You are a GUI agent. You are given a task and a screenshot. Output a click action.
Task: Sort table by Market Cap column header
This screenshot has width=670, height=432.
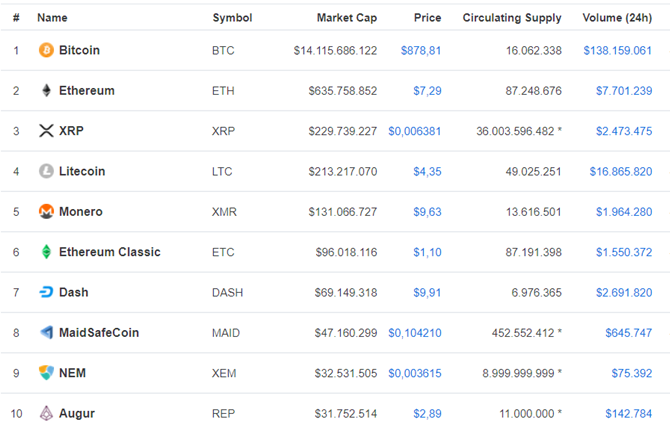pos(347,18)
